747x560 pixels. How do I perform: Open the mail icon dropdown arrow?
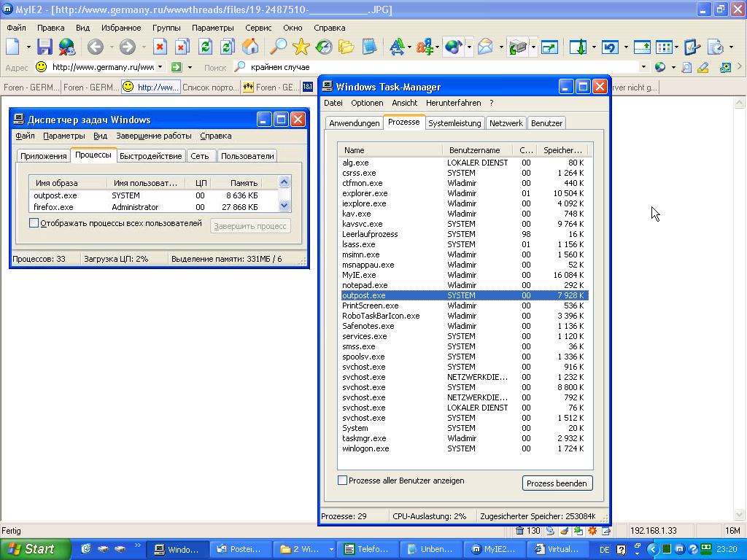tap(500, 47)
